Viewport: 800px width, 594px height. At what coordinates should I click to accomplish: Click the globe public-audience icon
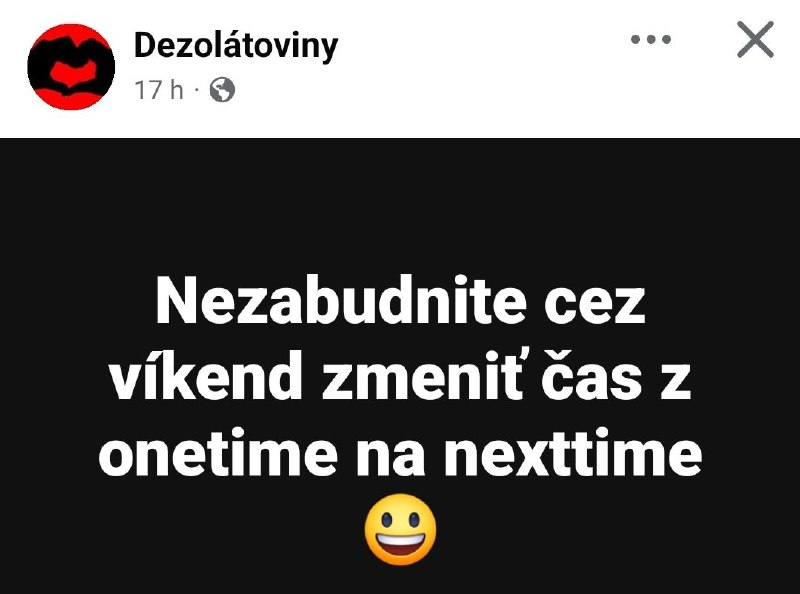pos(222,89)
